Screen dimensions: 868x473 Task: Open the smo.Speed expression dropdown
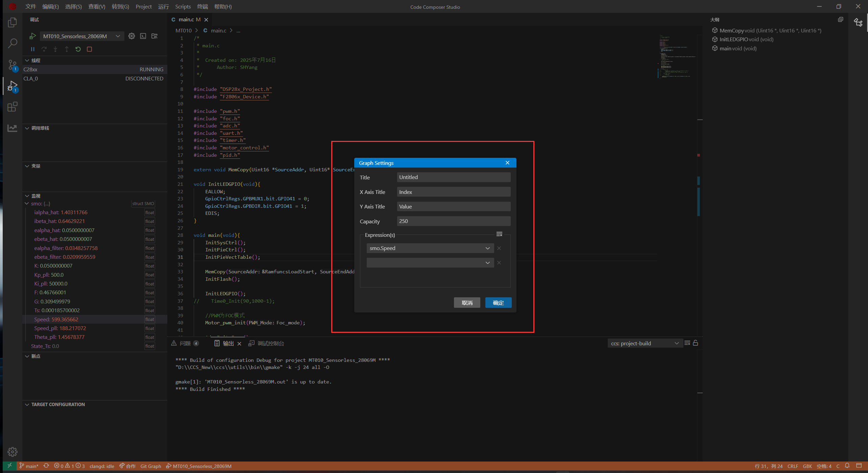click(487, 248)
